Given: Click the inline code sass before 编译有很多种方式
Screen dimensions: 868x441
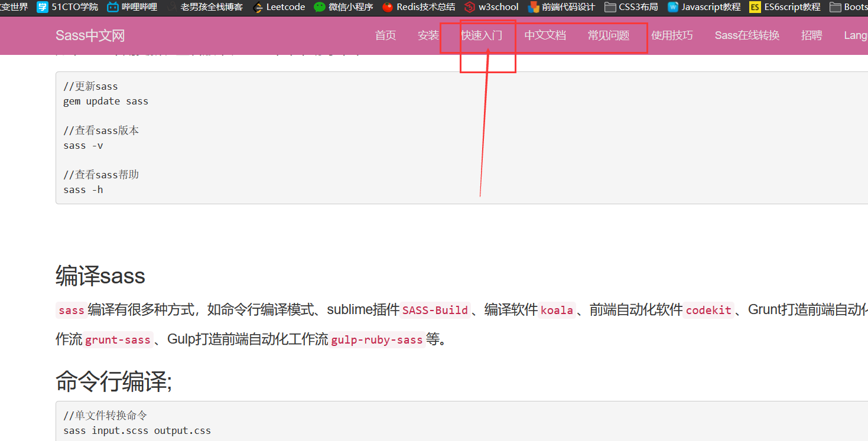Looking at the screenshot, I should [71, 310].
